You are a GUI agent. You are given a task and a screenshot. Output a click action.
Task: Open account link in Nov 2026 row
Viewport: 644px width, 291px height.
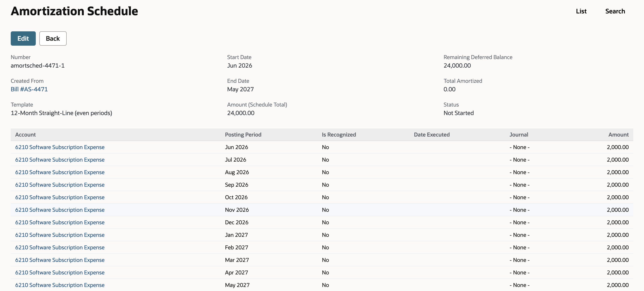click(60, 210)
